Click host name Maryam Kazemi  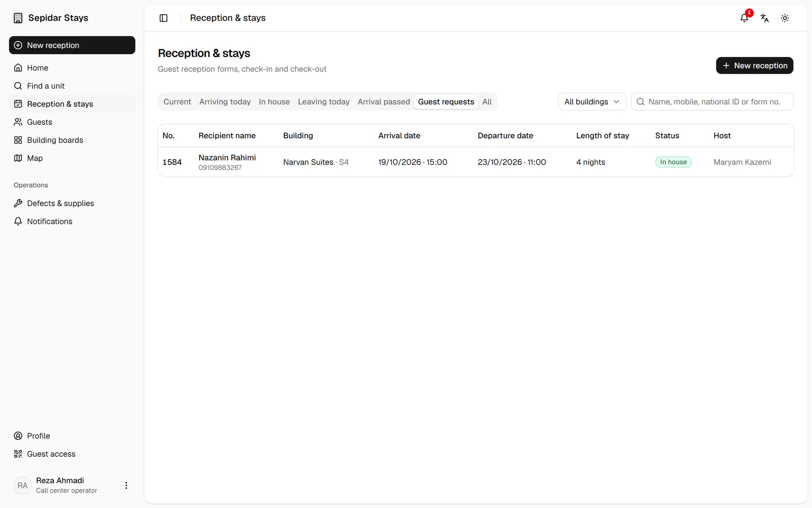742,162
